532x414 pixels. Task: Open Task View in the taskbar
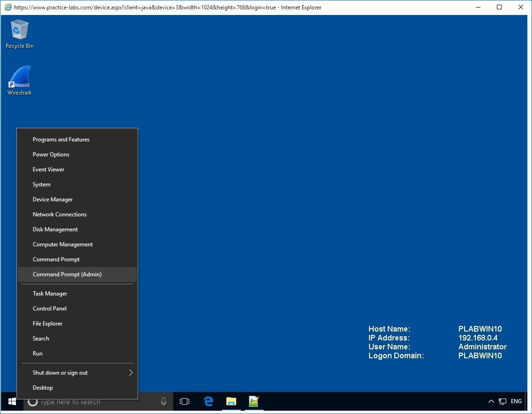coord(185,401)
